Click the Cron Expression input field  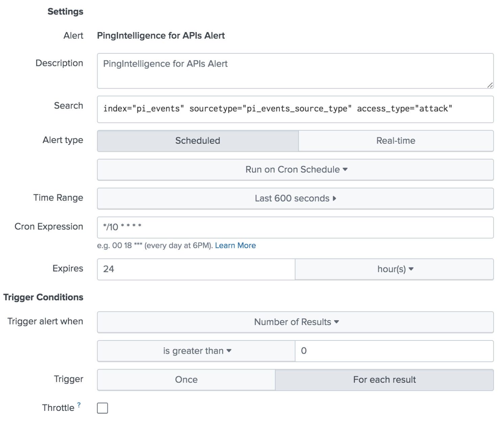(x=295, y=227)
